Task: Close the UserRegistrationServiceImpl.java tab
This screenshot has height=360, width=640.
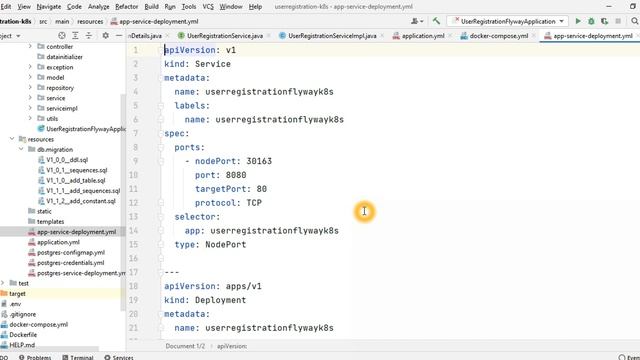Action: coord(382,36)
